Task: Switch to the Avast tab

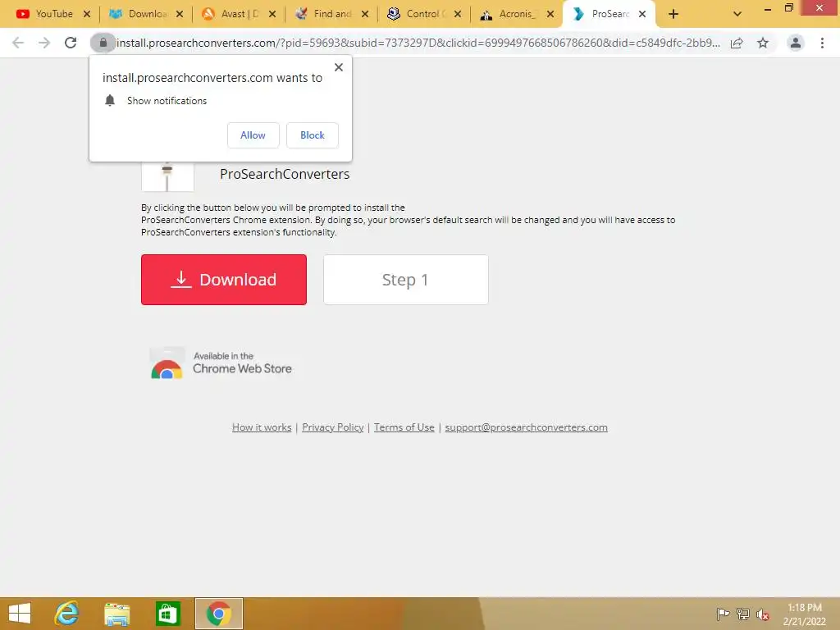Action: click(x=231, y=14)
